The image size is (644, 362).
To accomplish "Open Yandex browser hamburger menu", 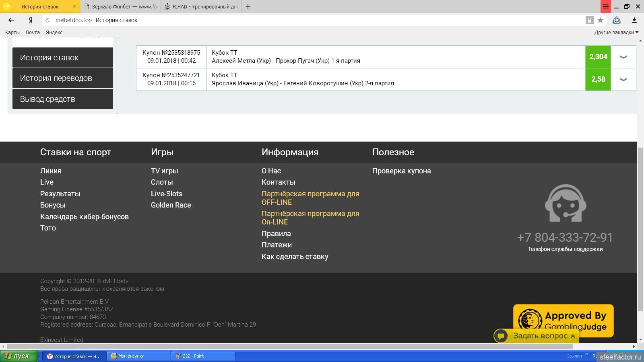I will 605,6.
